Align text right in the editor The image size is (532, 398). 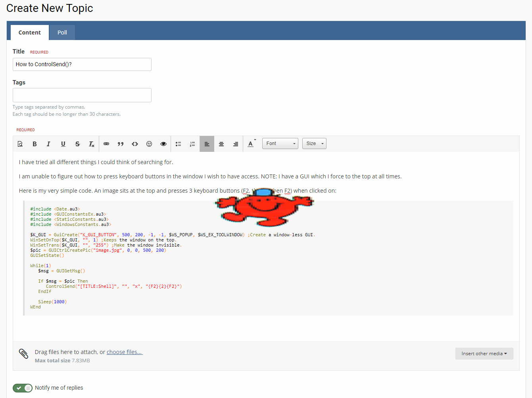(x=236, y=144)
